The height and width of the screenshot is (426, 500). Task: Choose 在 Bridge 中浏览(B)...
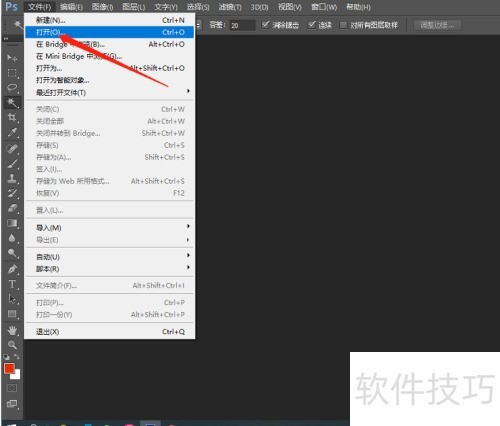[x=109, y=44]
